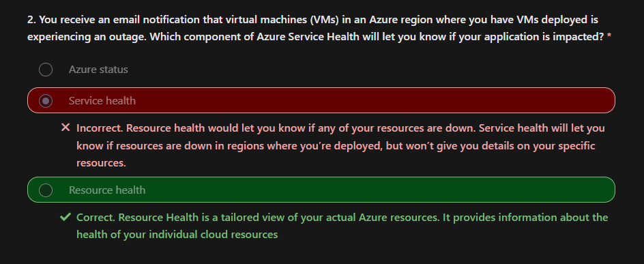Viewport: 644px width, 264px height.
Task: Click the final word "resources." of red explanation
Action: pyautogui.click(x=101, y=163)
